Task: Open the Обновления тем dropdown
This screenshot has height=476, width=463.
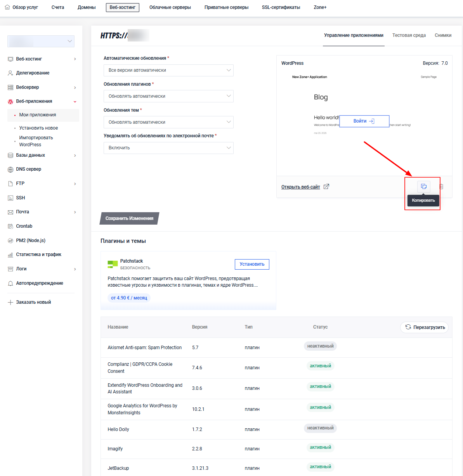Action: (168, 122)
